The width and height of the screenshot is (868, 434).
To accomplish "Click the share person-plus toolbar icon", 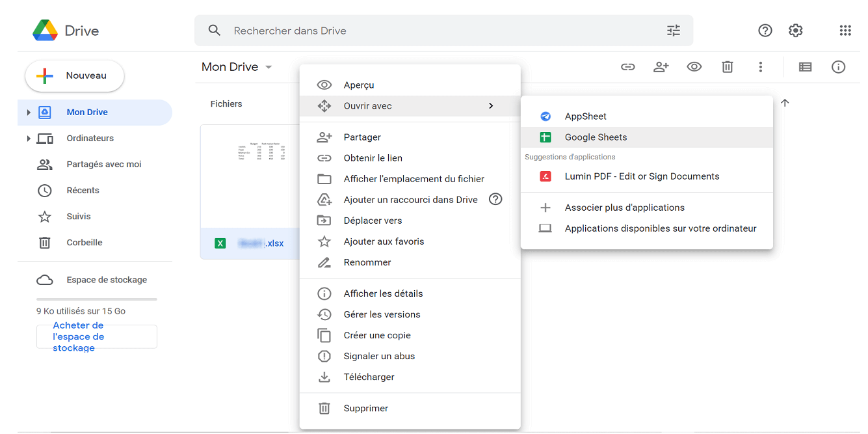I will [661, 67].
